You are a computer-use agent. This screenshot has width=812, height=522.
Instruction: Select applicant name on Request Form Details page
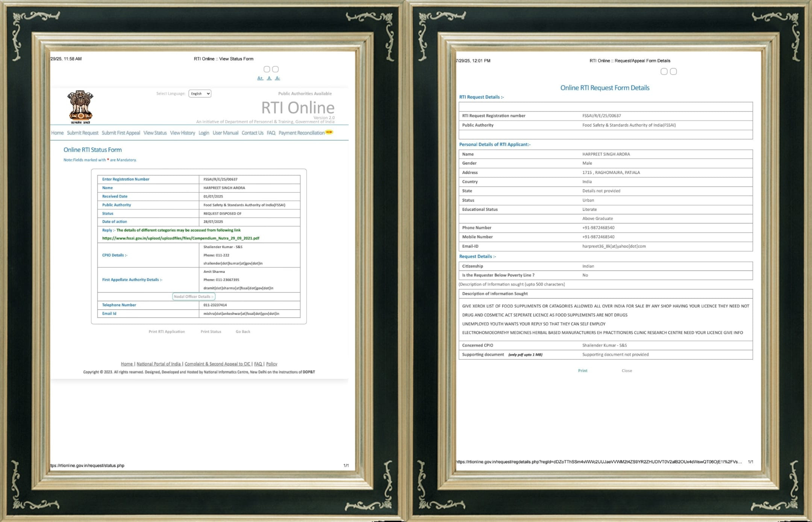(606, 154)
